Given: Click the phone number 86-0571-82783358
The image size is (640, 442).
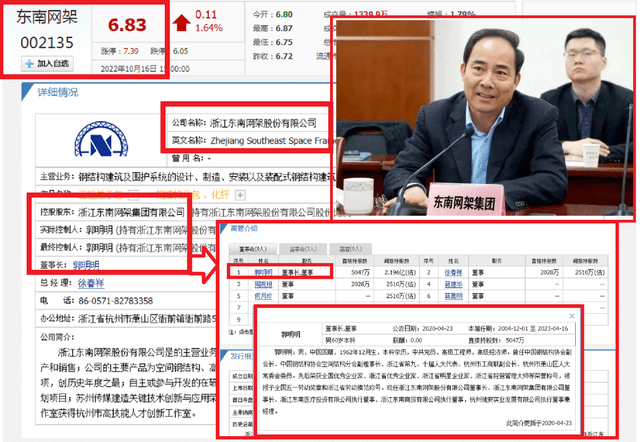Looking at the screenshot, I should (116, 301).
